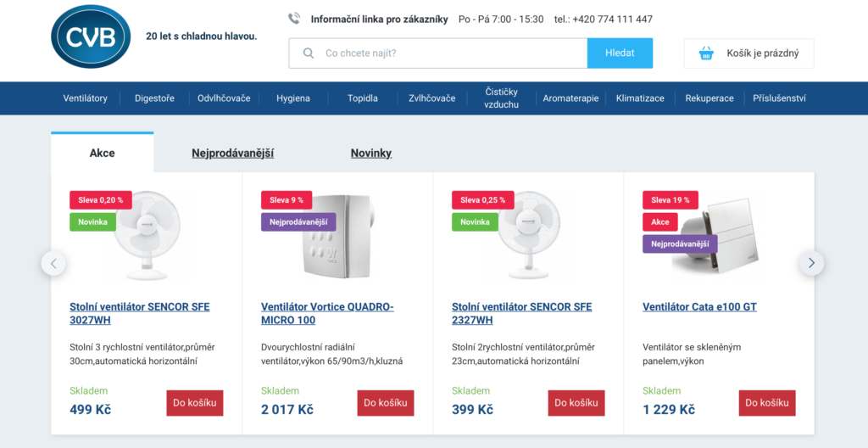Click the magnifier icon in the search box
The width and height of the screenshot is (868, 448).
pyautogui.click(x=309, y=53)
